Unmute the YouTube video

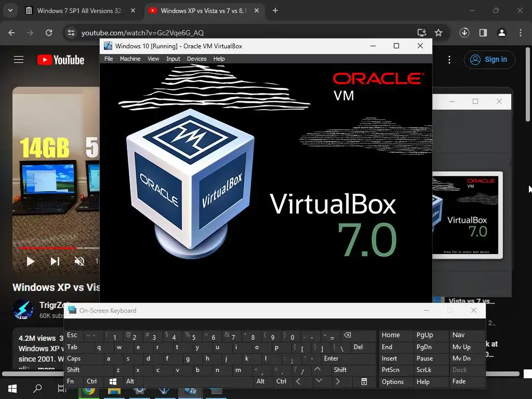click(79, 261)
